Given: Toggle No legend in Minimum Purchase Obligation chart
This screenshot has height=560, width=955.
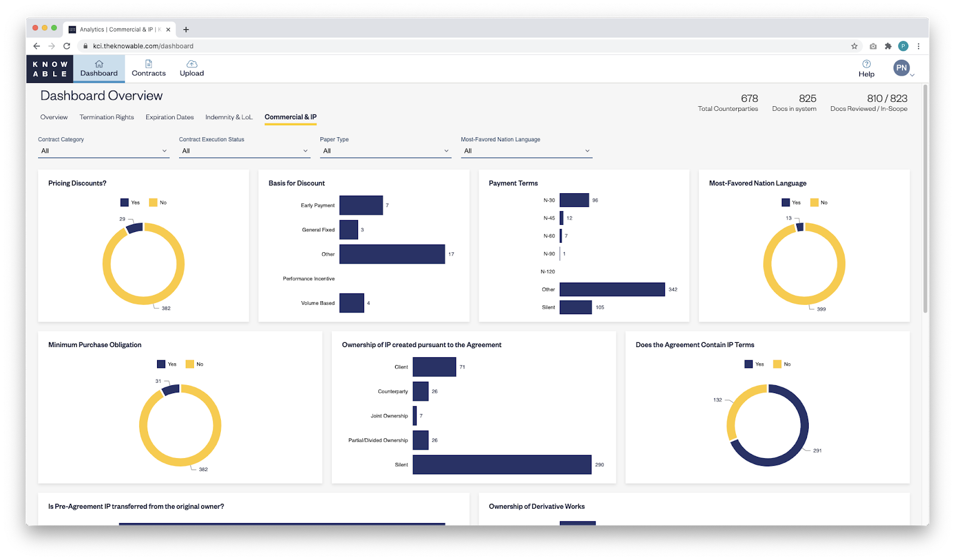Looking at the screenshot, I should point(195,364).
